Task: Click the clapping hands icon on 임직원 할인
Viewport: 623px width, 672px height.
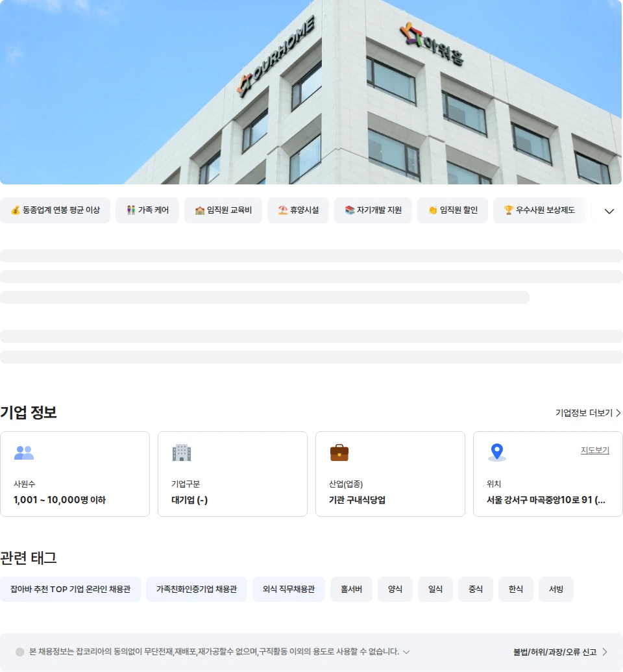Action: pyautogui.click(x=433, y=210)
